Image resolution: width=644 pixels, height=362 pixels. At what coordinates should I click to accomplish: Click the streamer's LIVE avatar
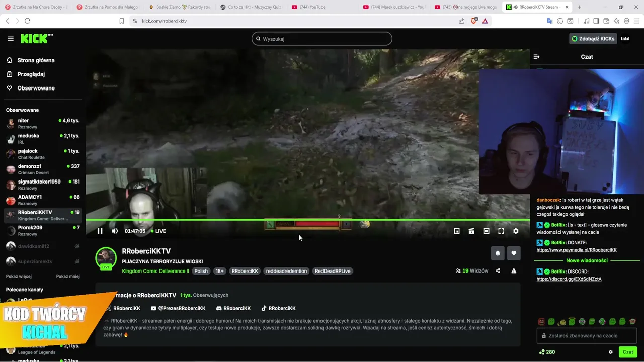click(x=106, y=258)
